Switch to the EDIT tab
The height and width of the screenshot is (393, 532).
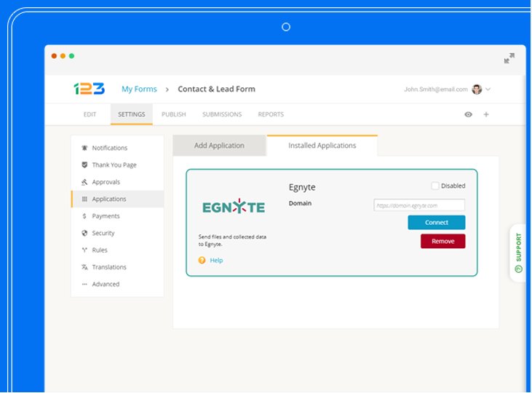point(90,114)
